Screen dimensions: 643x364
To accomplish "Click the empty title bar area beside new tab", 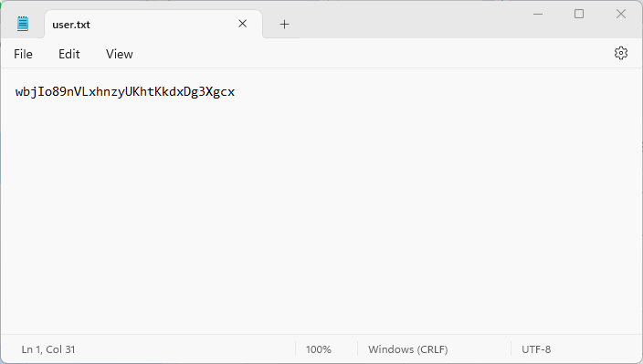I will (x=410, y=19).
